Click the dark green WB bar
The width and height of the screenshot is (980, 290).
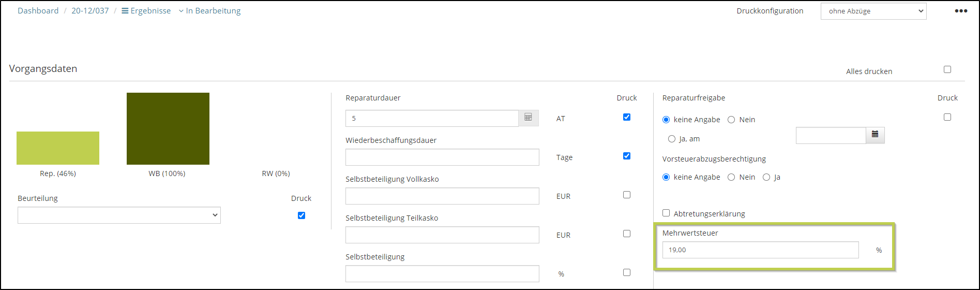click(168, 128)
